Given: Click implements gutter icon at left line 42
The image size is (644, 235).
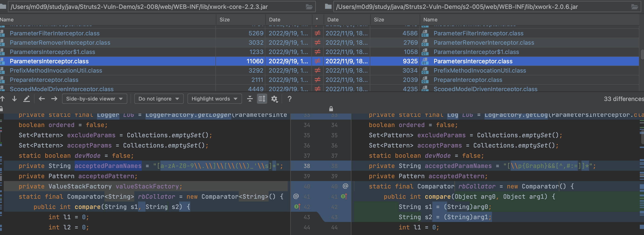Looking at the screenshot, I should 297,207.
